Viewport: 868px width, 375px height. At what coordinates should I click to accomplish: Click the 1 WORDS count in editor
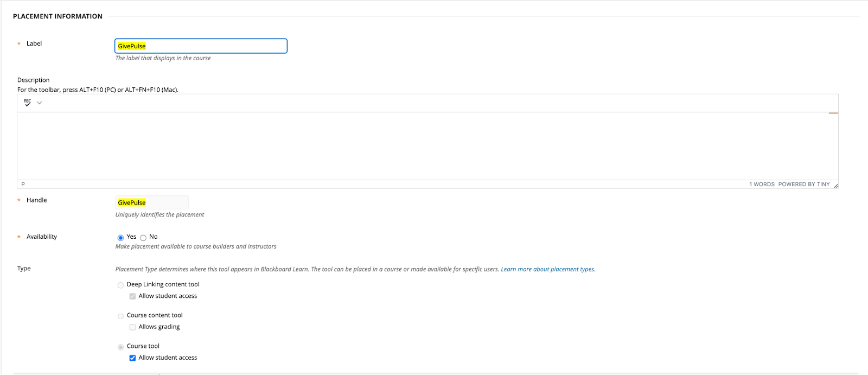(762, 185)
